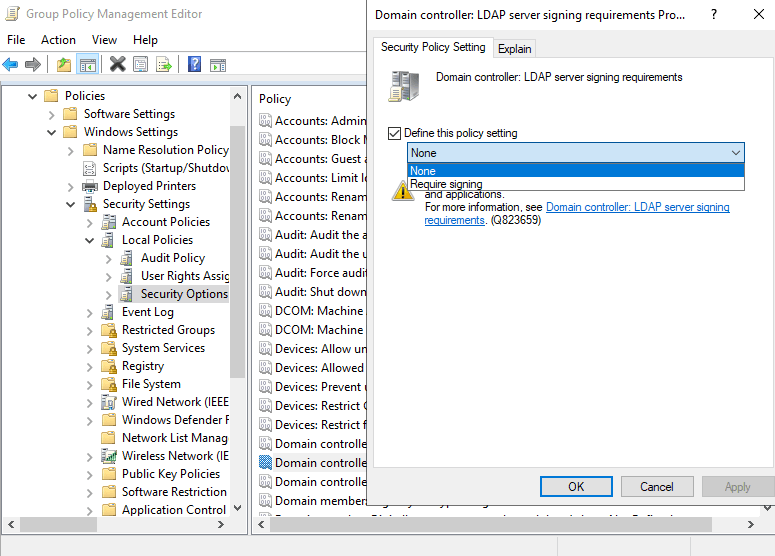Click the Cancel button
This screenshot has height=556, width=775.
[657, 487]
